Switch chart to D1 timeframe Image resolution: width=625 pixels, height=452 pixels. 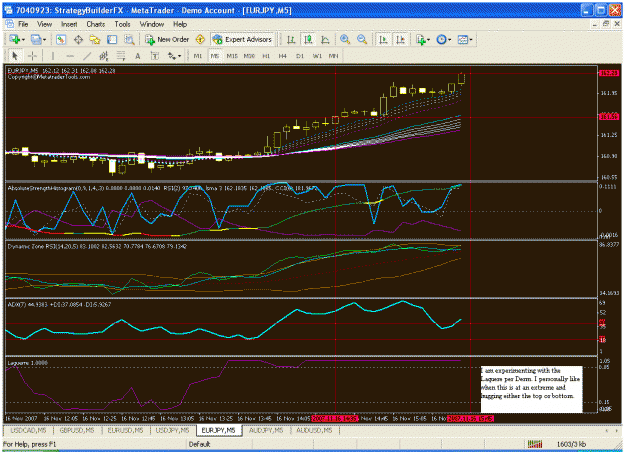click(x=300, y=56)
